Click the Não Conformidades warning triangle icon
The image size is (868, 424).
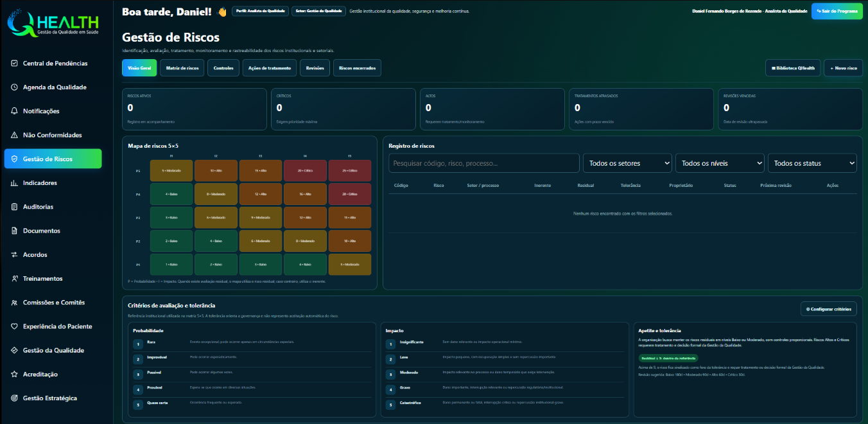[14, 135]
